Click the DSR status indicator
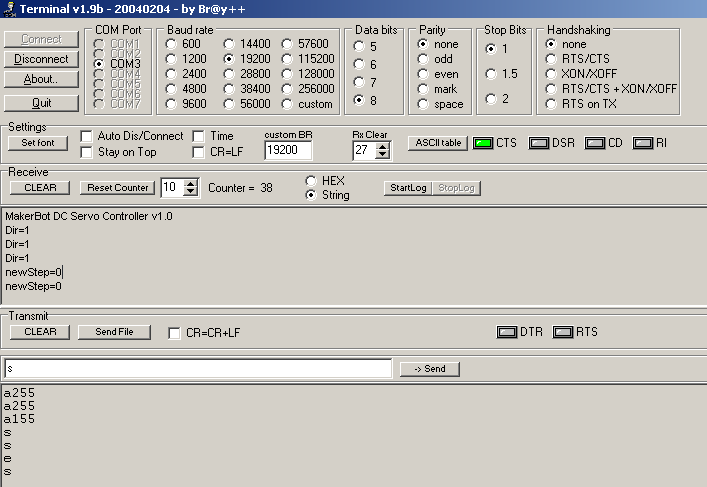This screenshot has width=707, height=487. 540,143
